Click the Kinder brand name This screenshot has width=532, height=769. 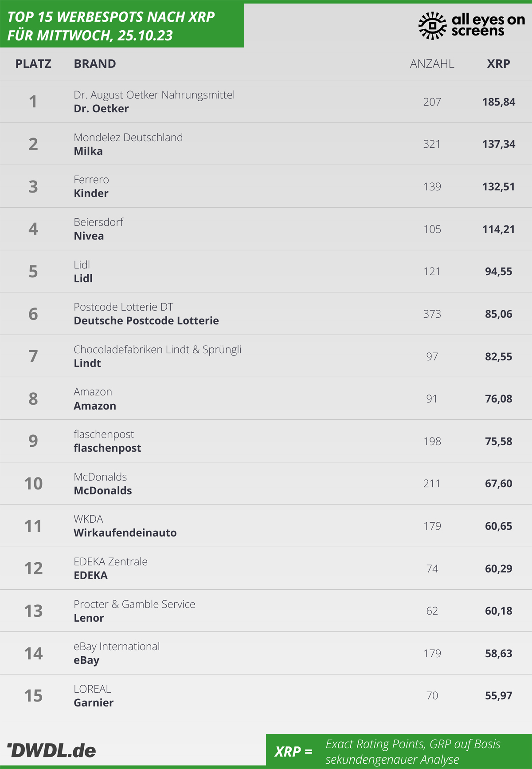pos(91,193)
